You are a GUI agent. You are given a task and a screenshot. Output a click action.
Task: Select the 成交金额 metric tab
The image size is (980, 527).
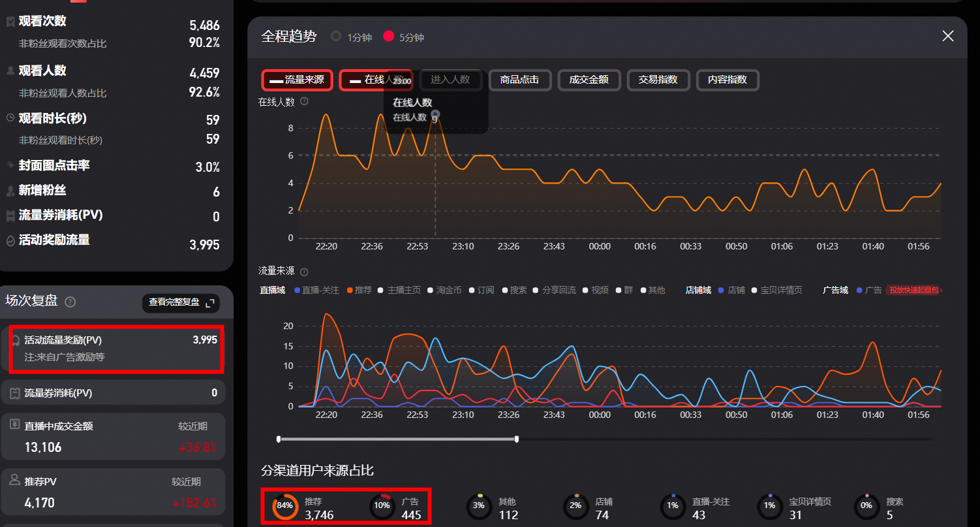pos(589,80)
